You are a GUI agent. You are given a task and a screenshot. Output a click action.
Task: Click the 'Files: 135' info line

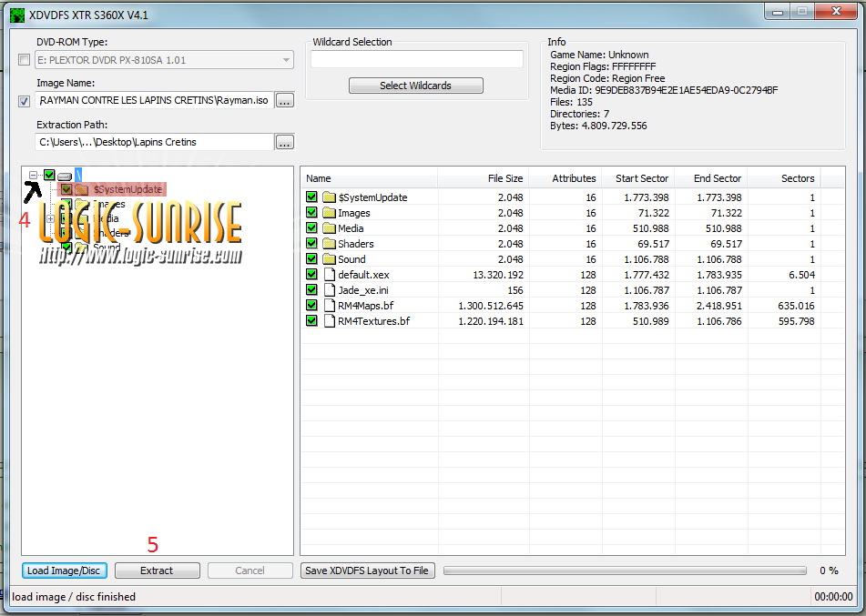pyautogui.click(x=571, y=102)
